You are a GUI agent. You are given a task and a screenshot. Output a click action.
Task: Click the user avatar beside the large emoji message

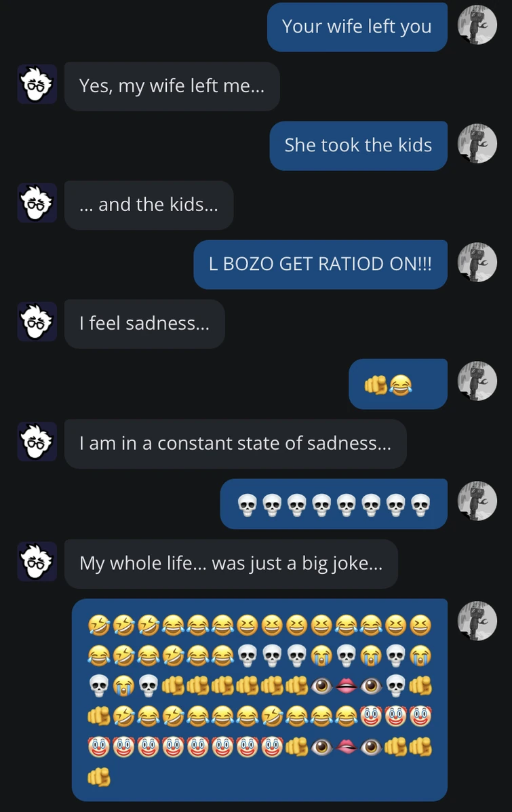point(477,621)
